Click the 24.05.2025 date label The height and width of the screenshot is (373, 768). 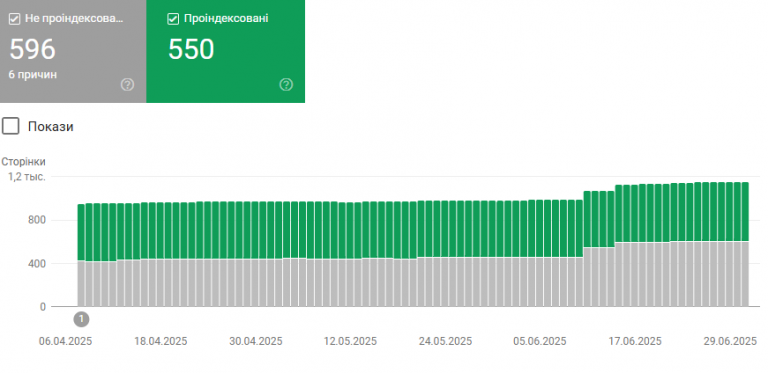[445, 341]
